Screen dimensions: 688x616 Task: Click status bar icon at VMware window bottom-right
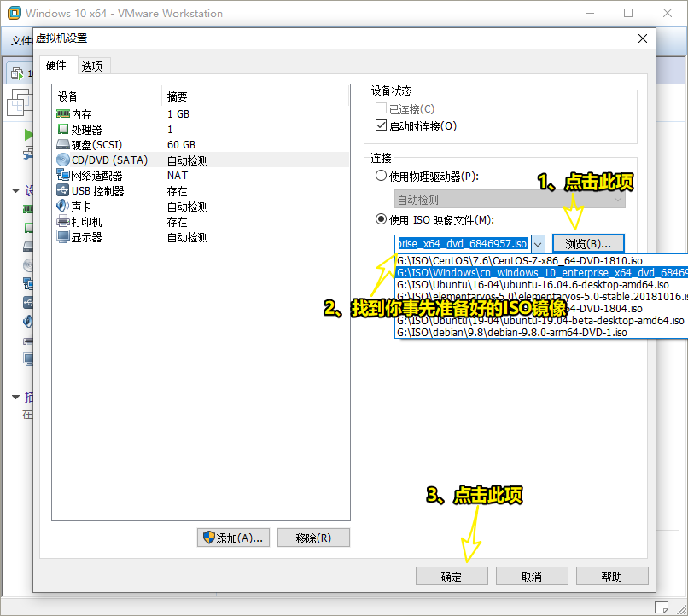coord(662,607)
